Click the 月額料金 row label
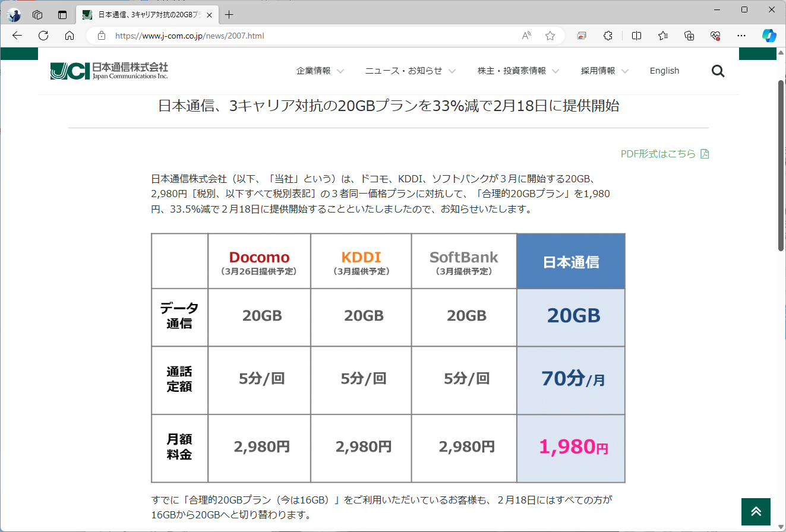Image resolution: width=786 pixels, height=532 pixels. [x=179, y=448]
